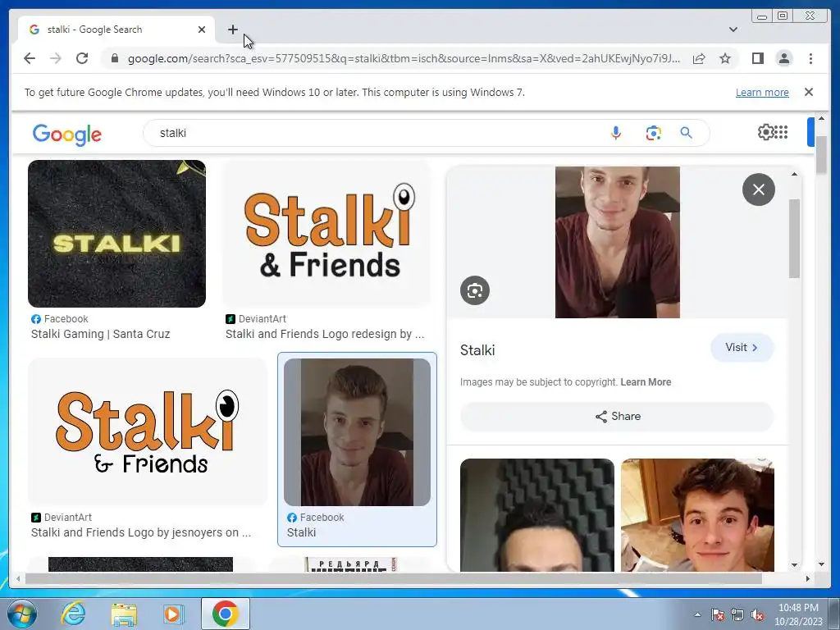View site information padlock icon

click(x=114, y=58)
